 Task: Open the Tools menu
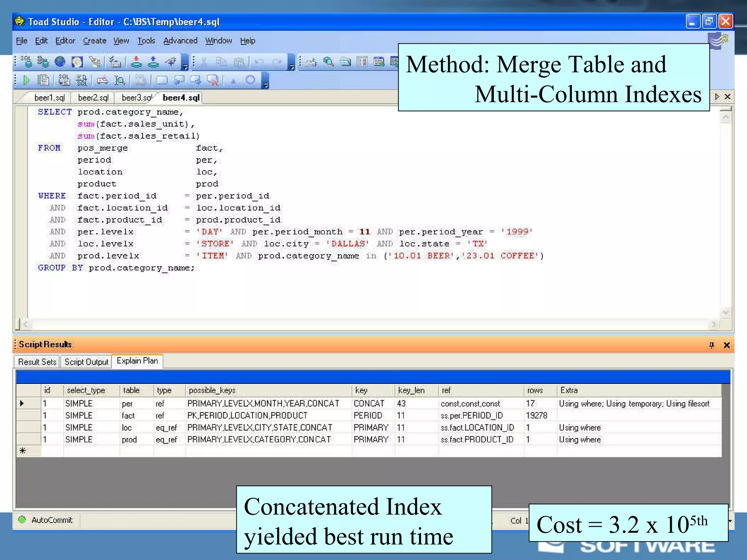tap(146, 40)
